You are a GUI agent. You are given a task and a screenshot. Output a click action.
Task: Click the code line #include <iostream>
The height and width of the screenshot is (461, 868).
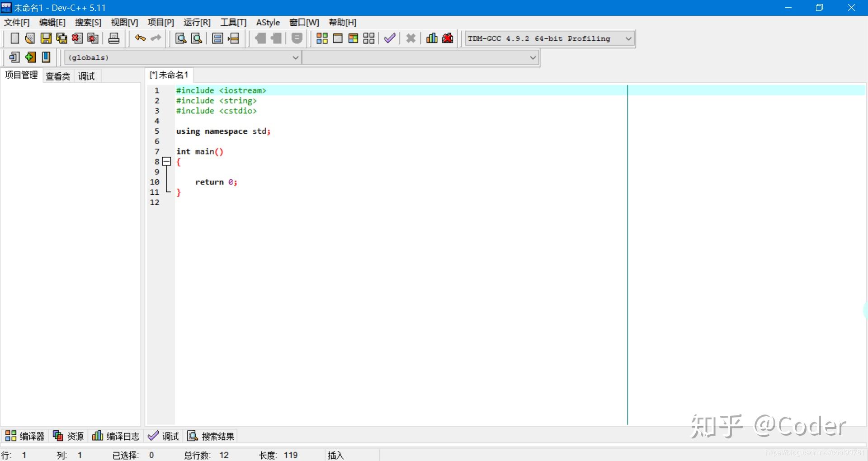[x=221, y=90]
